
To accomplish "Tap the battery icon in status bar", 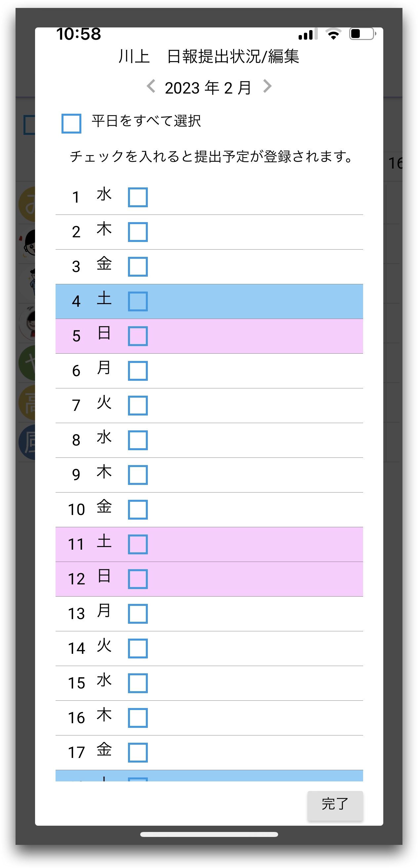I will (x=363, y=34).
